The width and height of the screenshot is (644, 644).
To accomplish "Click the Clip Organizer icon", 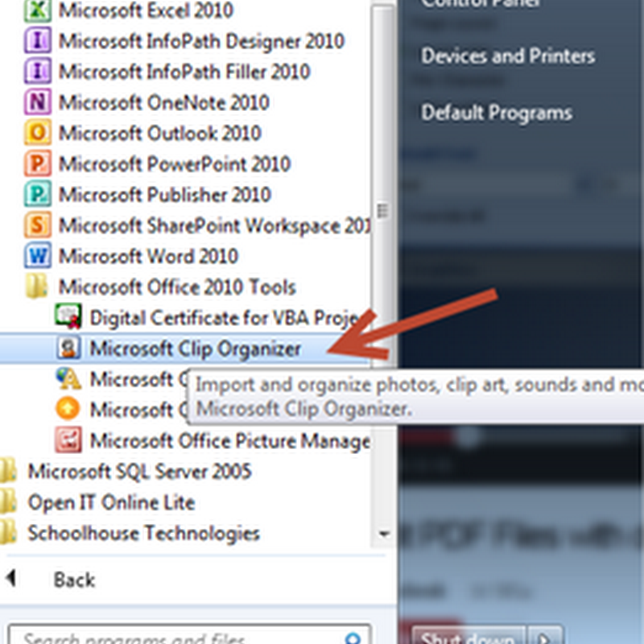I will (x=68, y=348).
